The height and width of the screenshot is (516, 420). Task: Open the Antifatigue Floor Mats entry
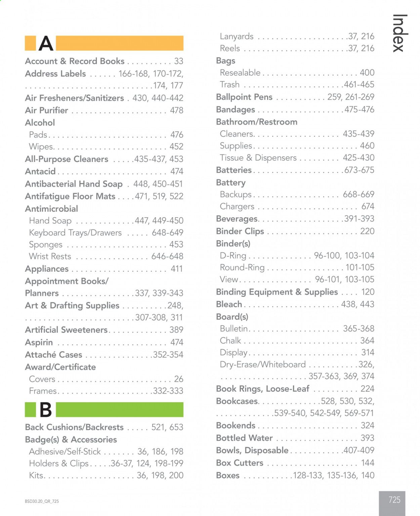(104, 196)
